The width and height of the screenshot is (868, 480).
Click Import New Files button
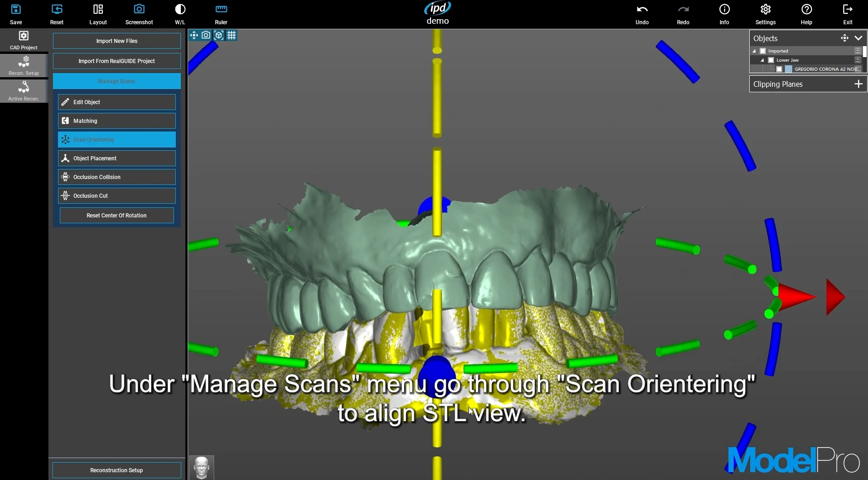117,41
